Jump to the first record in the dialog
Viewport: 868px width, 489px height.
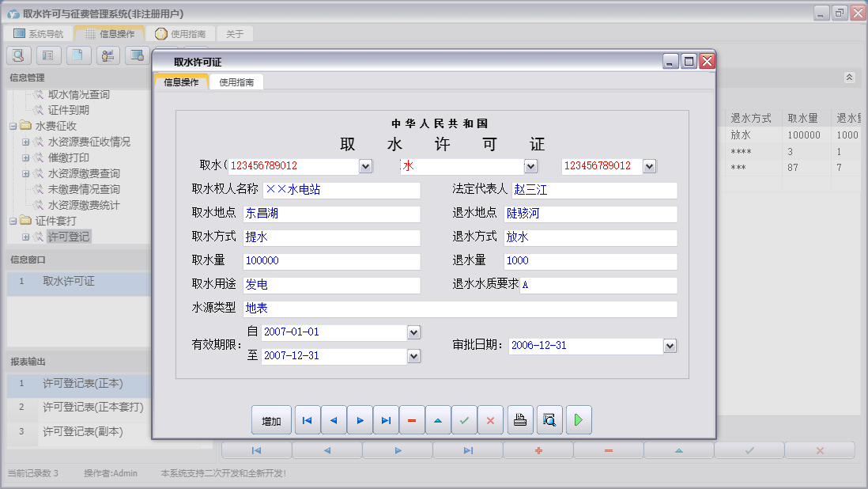[307, 419]
